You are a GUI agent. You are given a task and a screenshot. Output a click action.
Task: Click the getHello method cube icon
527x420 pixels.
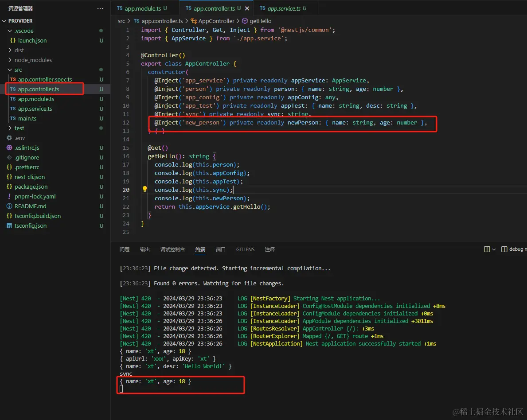(x=245, y=21)
